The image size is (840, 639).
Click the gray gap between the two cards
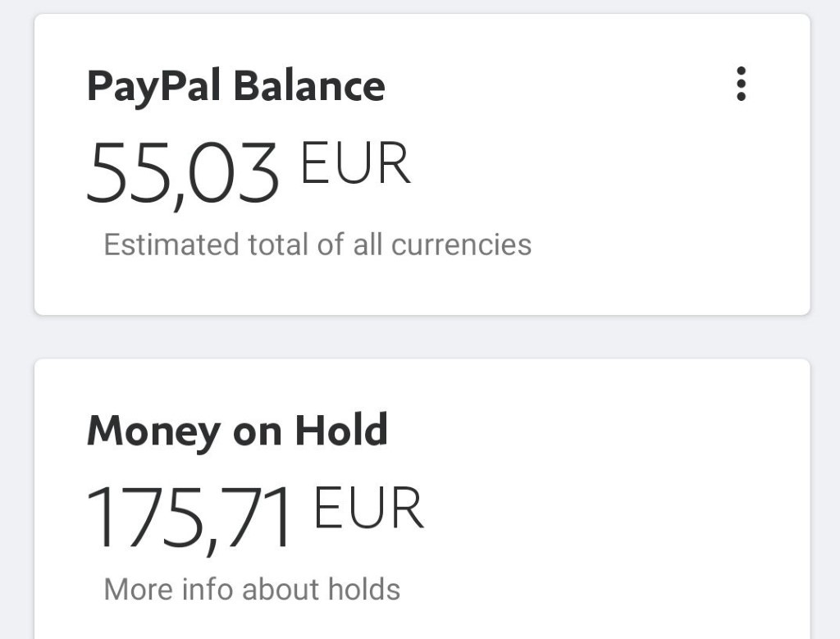(420, 337)
